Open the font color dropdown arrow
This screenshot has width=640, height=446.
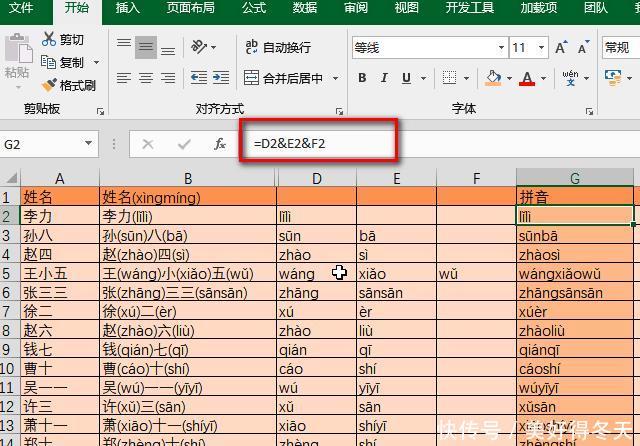coord(543,78)
